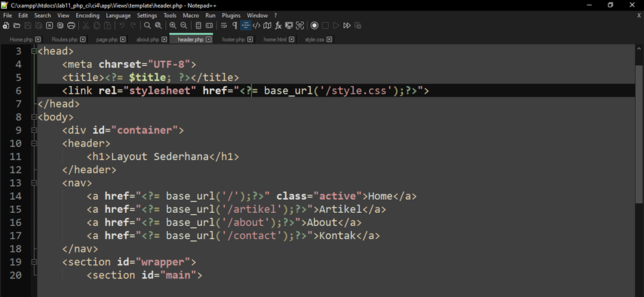Viewport: 644px width, 297px height.
Task: Switch to the page.php tab
Action: 107,40
